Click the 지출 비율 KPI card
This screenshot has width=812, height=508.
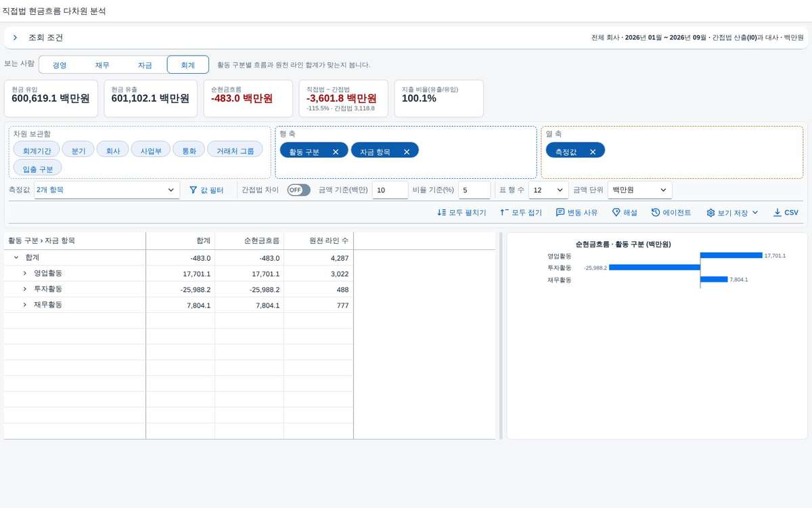(x=439, y=98)
